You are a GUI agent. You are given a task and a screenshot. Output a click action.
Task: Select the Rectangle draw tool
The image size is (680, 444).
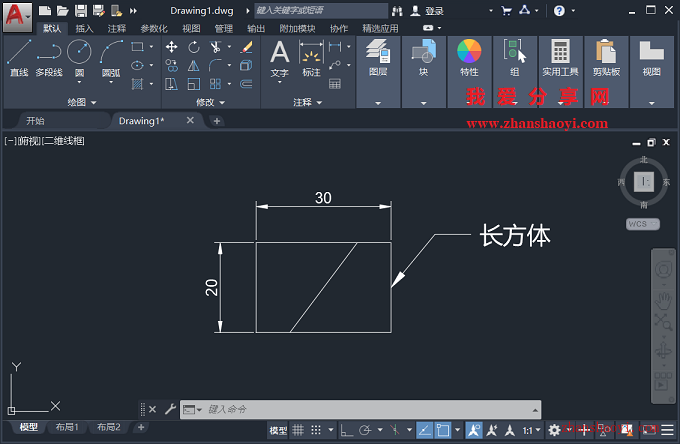pos(137,47)
